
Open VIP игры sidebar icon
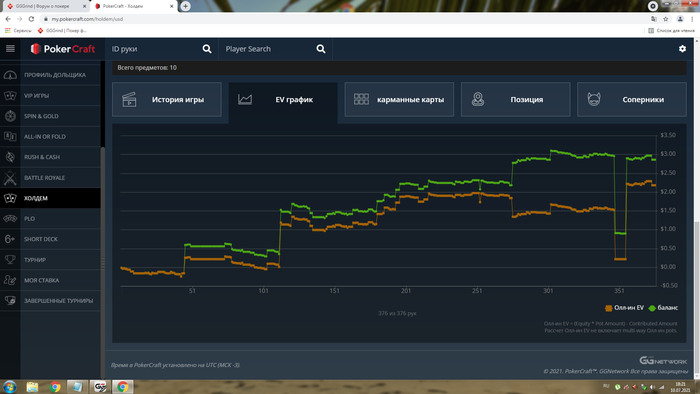tap(10, 95)
